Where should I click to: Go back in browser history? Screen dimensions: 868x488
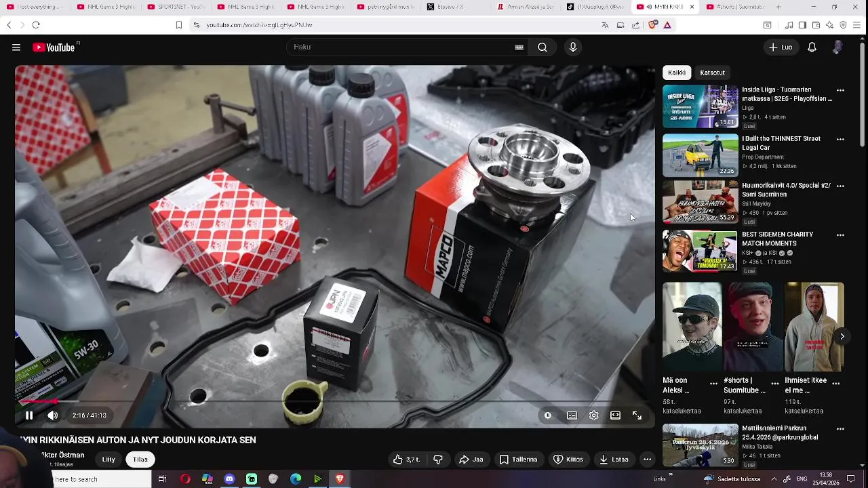click(9, 25)
